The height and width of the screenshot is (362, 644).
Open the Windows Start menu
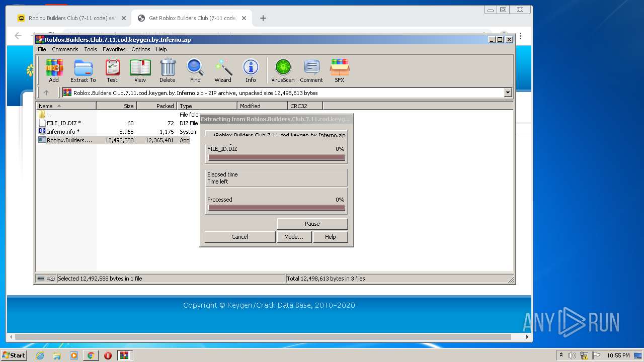coord(14,355)
